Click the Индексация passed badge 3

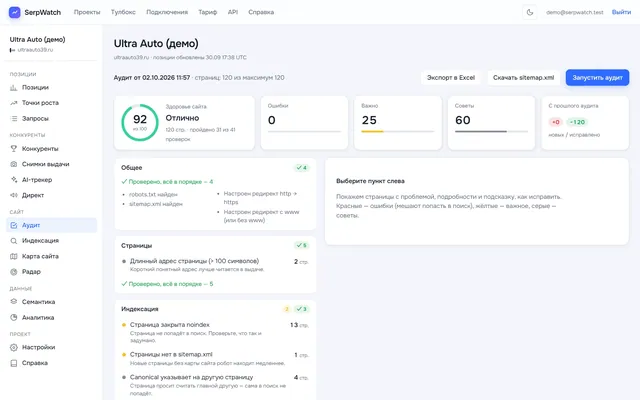[x=302, y=309]
